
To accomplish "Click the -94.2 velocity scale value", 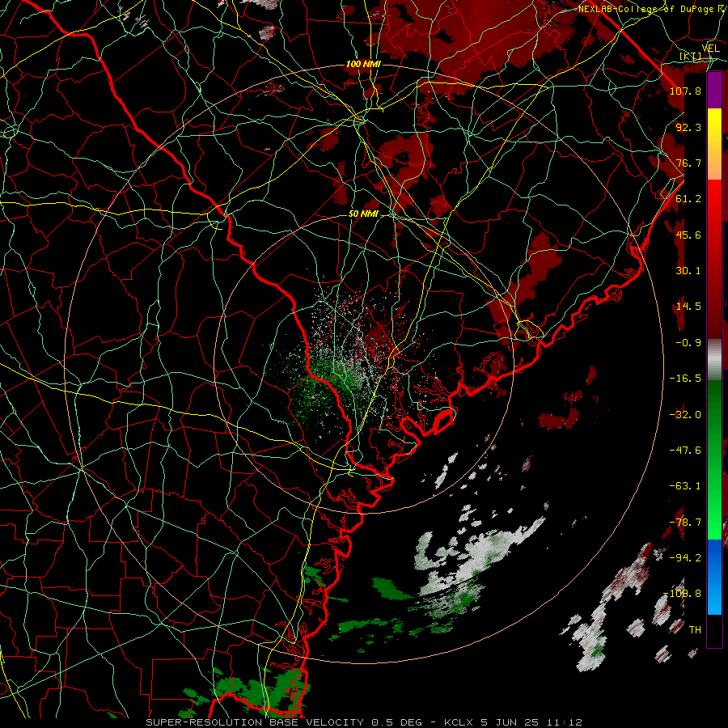I will click(685, 557).
